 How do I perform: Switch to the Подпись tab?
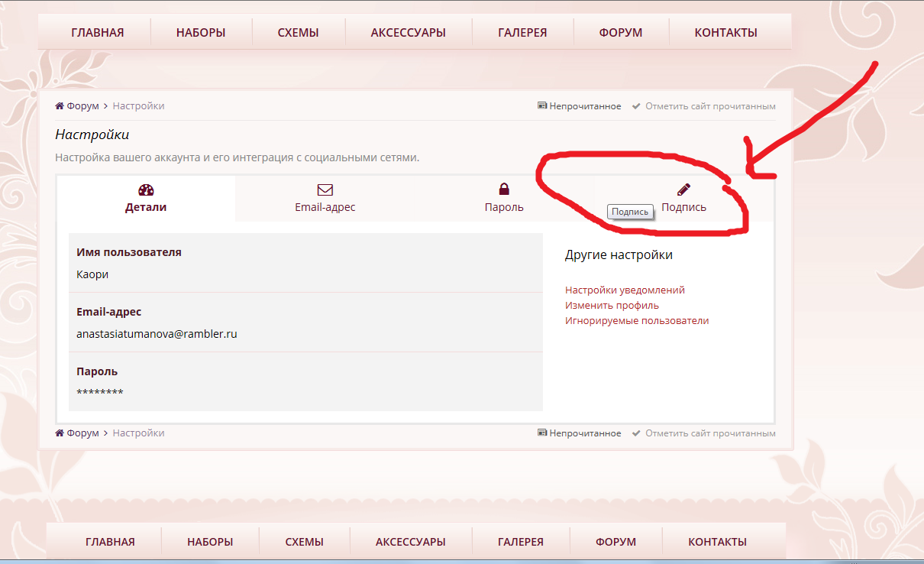point(683,207)
